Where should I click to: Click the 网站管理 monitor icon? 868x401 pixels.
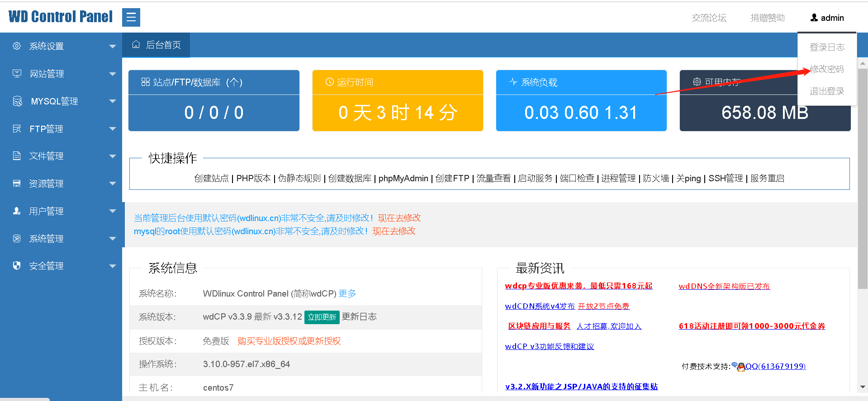pyautogui.click(x=17, y=73)
